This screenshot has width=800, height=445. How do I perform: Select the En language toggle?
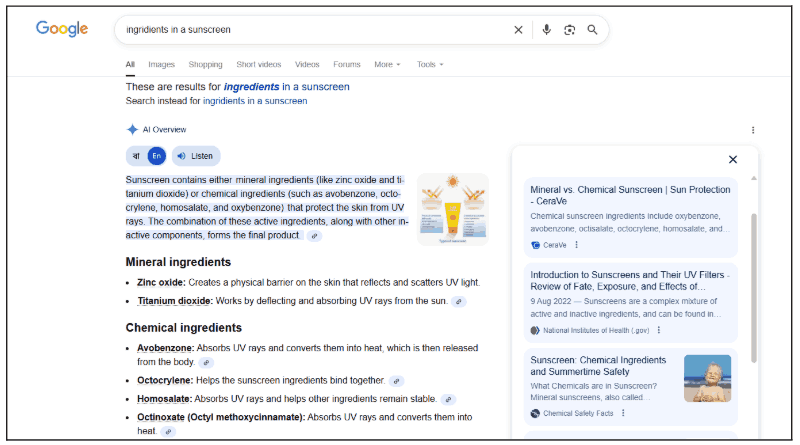pos(157,156)
